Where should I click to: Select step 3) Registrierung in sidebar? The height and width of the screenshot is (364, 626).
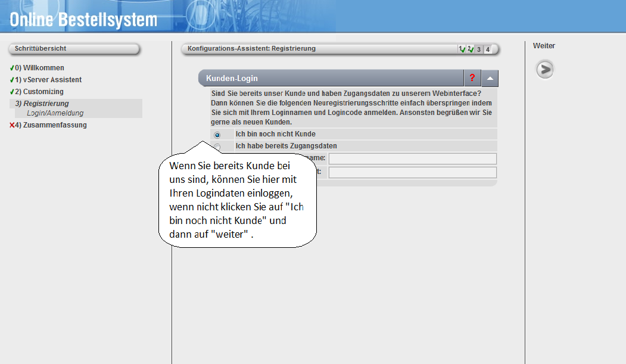click(x=45, y=104)
